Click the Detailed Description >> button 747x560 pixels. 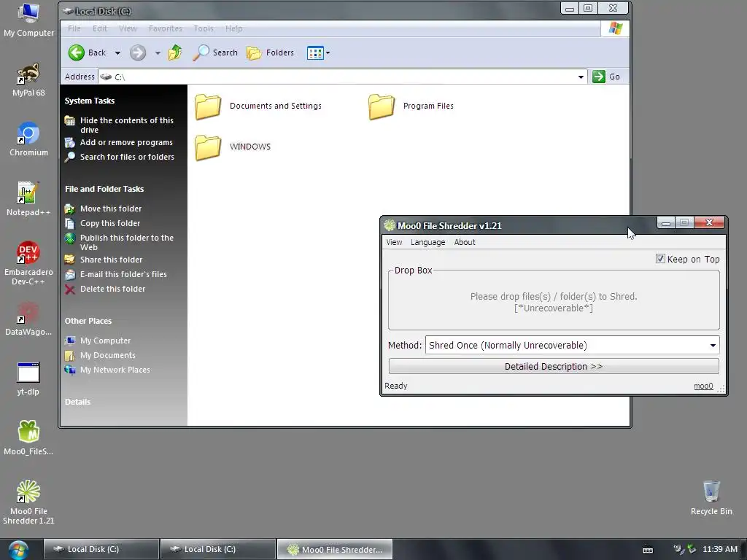click(x=554, y=366)
